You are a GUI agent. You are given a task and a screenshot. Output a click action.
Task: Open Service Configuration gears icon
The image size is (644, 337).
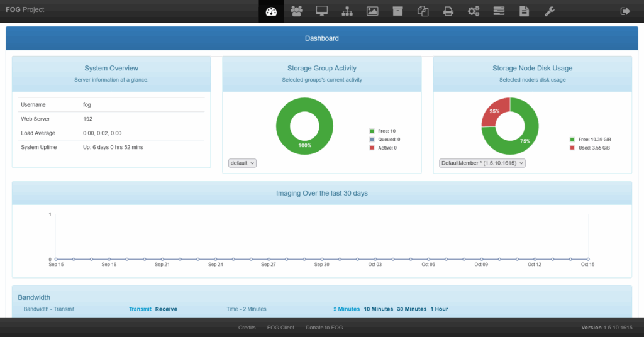click(474, 11)
